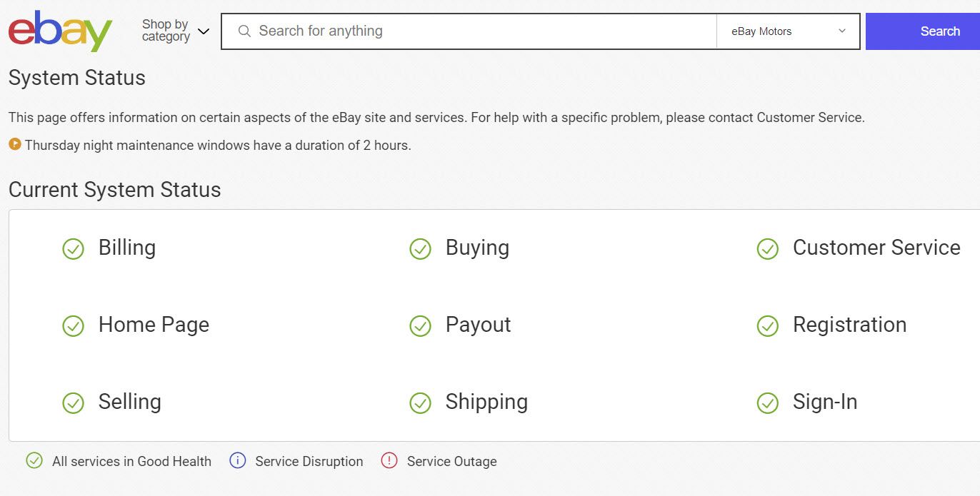Open the Home Page status entry
Image resolution: width=980 pixels, height=496 pixels.
(x=154, y=325)
